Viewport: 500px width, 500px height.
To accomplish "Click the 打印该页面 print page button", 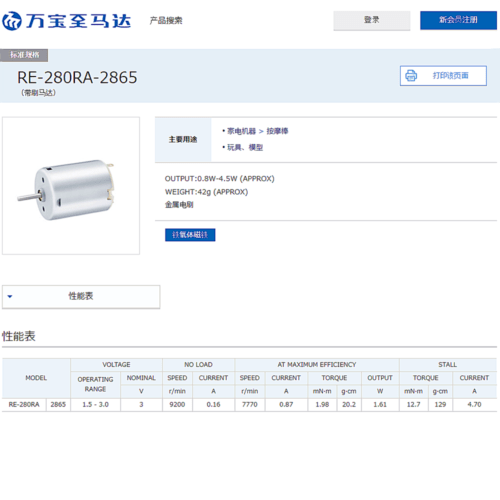I will click(443, 76).
